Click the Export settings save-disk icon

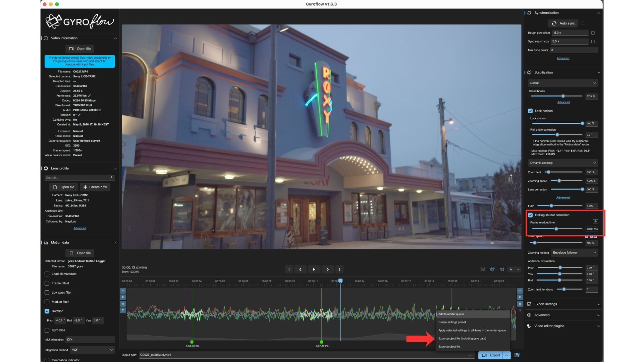pos(529,304)
